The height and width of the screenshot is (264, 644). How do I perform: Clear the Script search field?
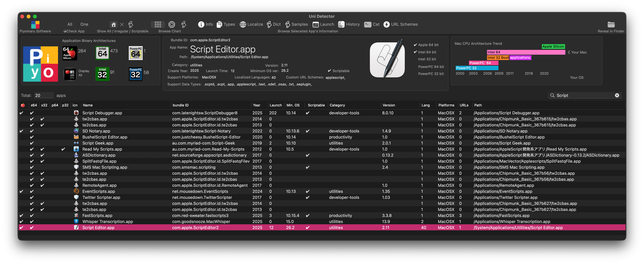617,95
